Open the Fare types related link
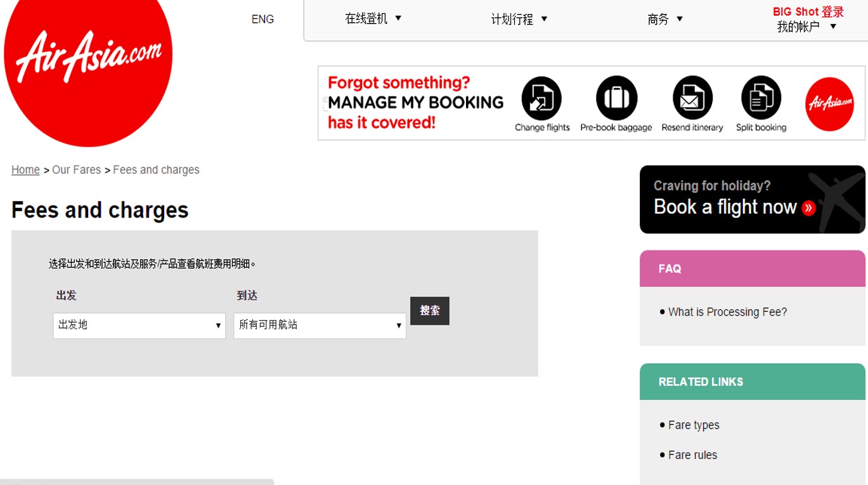This screenshot has width=868, height=485. (x=694, y=425)
